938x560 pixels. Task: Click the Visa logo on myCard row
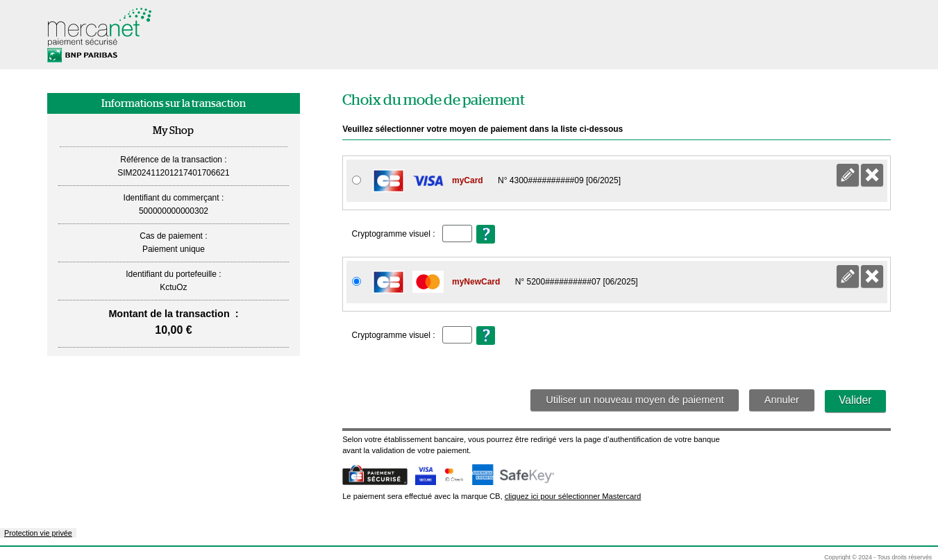pyautogui.click(x=428, y=181)
